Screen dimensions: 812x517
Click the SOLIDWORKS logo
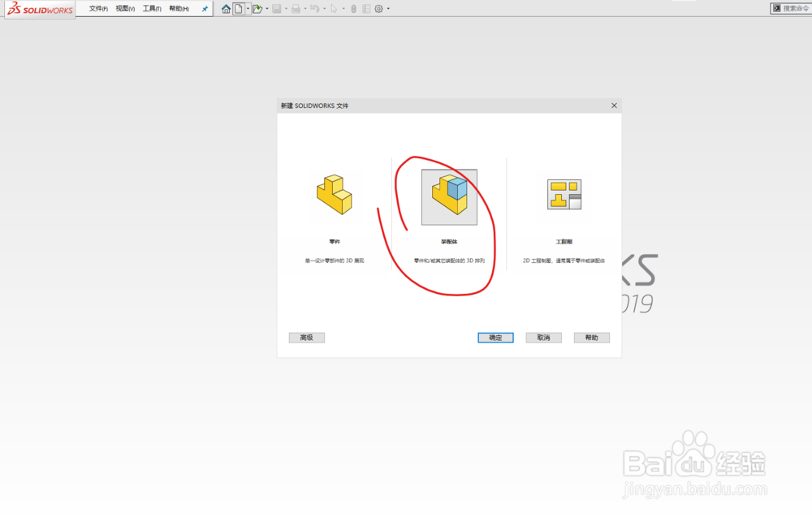click(x=40, y=9)
